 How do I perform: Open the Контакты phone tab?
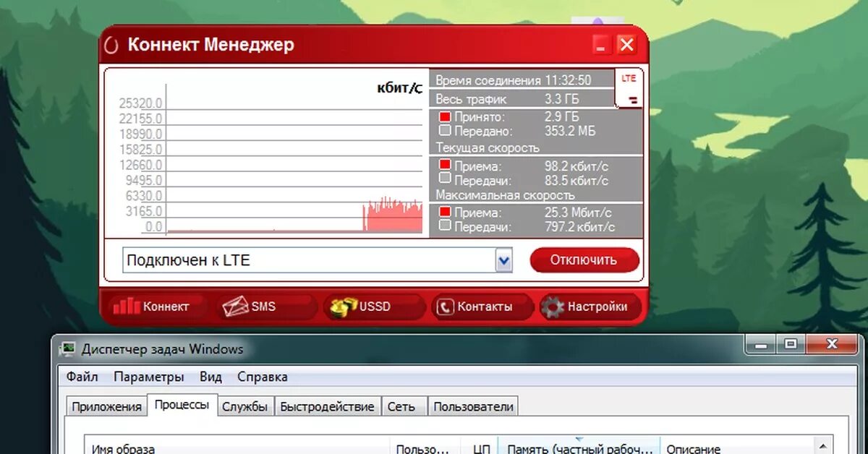pos(482,307)
